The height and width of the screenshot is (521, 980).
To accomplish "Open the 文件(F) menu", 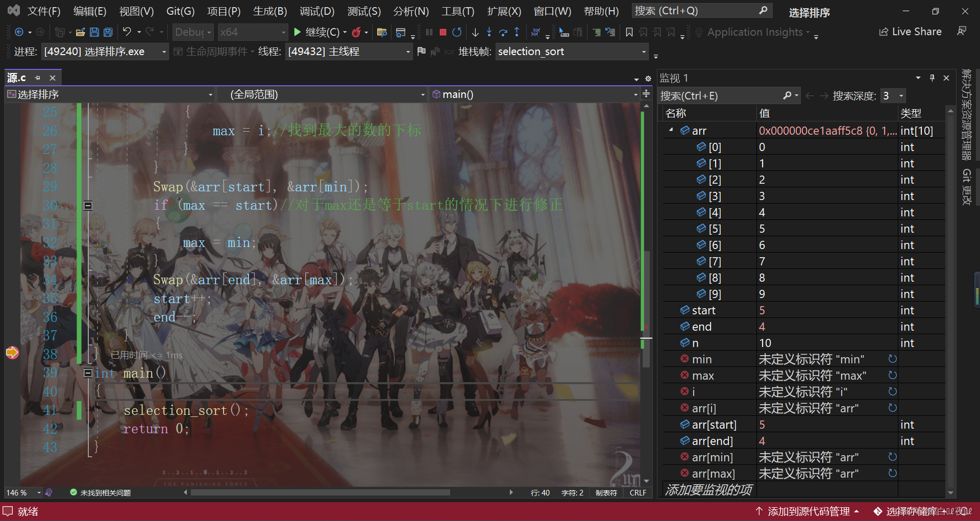I will pyautogui.click(x=44, y=11).
